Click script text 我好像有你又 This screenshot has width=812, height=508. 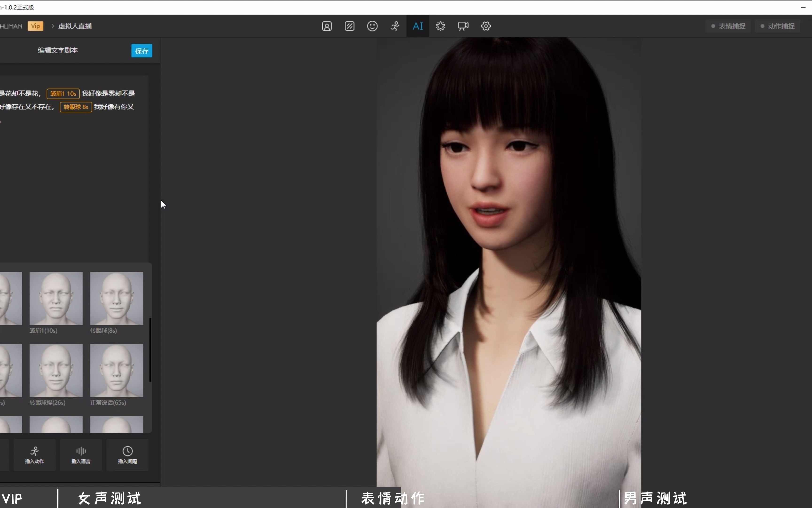(x=114, y=107)
